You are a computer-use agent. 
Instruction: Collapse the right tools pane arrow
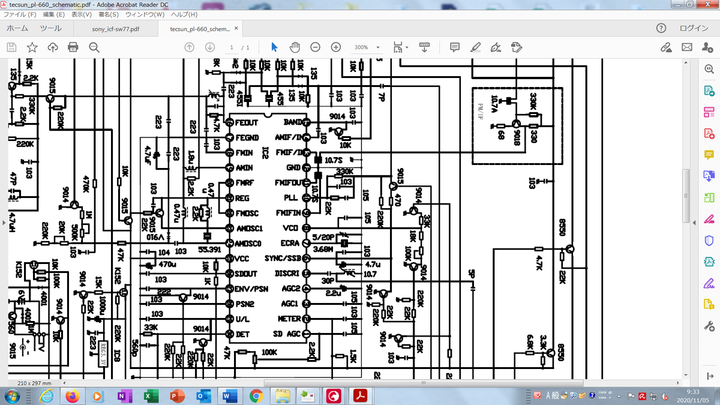coord(693,222)
